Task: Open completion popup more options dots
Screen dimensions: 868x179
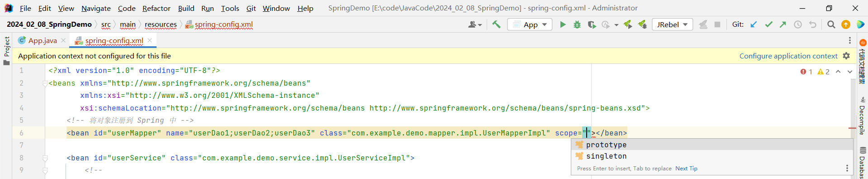Action: 847,168
